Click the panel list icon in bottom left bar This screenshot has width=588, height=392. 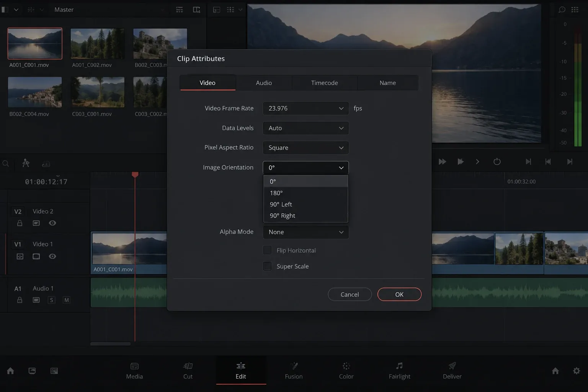tap(54, 371)
